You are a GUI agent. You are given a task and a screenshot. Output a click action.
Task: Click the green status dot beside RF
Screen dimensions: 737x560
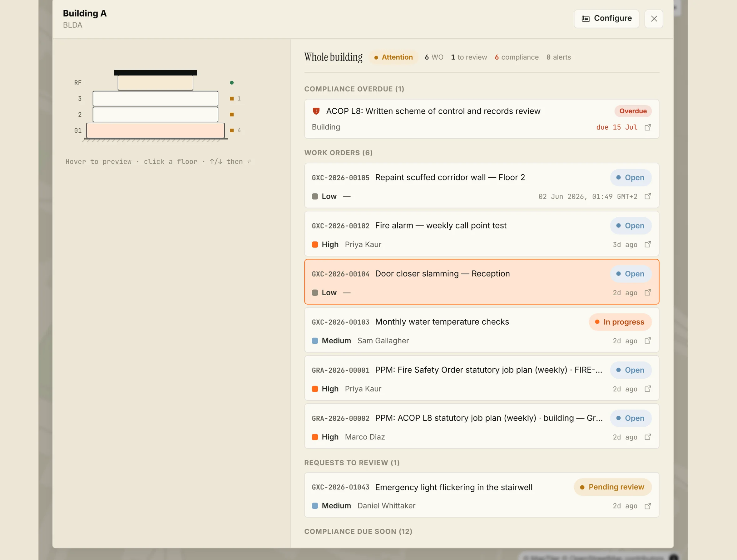pyautogui.click(x=231, y=83)
